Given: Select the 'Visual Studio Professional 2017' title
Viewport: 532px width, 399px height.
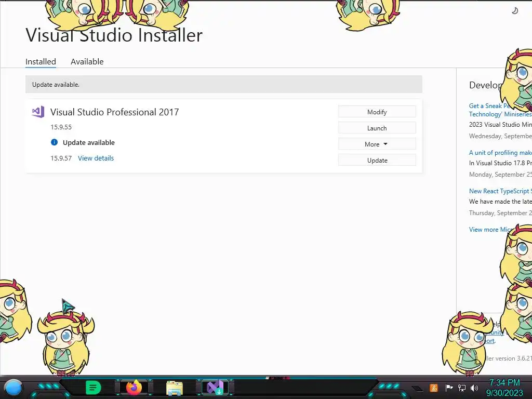Looking at the screenshot, I should click(115, 112).
